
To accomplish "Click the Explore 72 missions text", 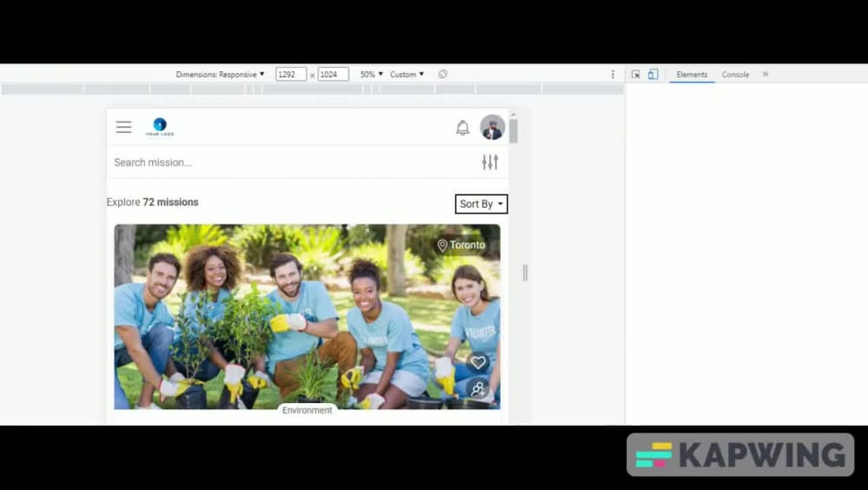I will 152,202.
